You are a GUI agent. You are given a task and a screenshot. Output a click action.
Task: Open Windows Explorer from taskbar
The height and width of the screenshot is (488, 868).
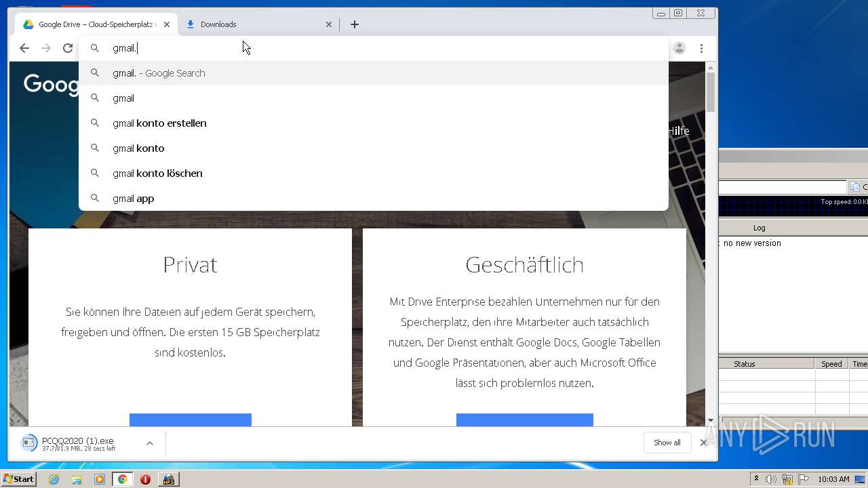(77, 479)
